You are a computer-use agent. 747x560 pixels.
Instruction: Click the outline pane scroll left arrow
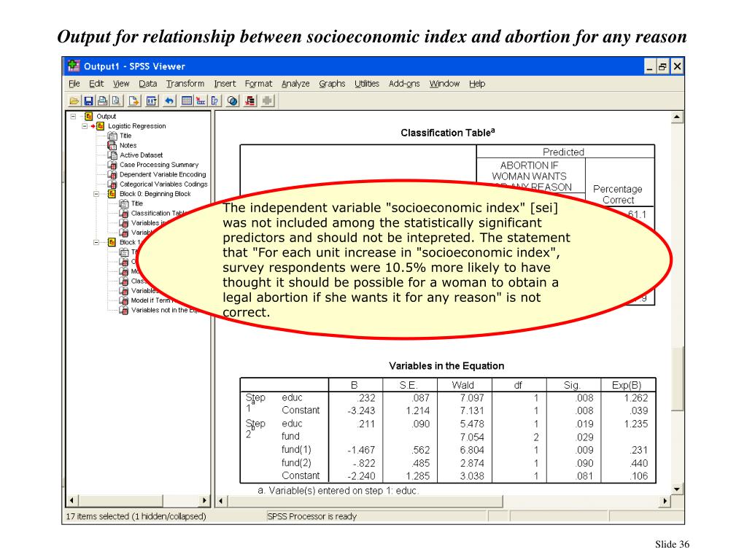71,500
